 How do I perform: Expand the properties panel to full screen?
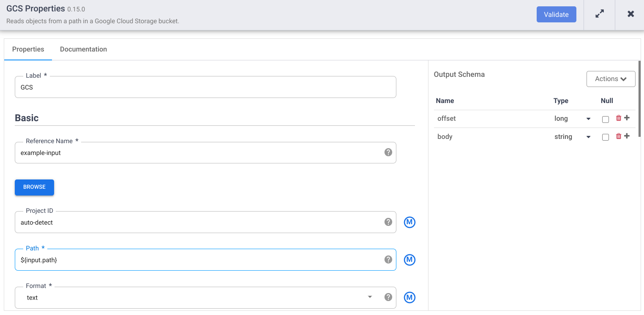coord(599,14)
